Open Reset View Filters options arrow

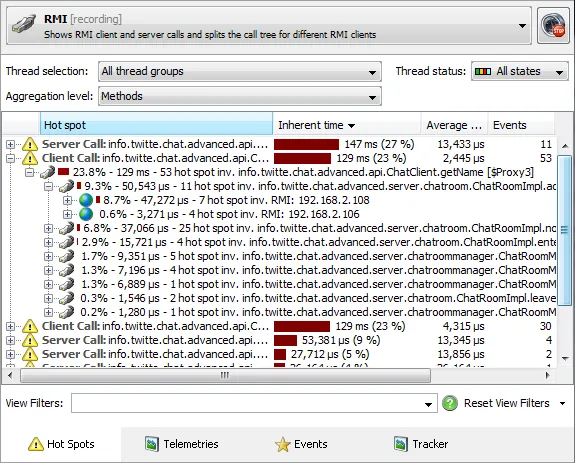562,404
